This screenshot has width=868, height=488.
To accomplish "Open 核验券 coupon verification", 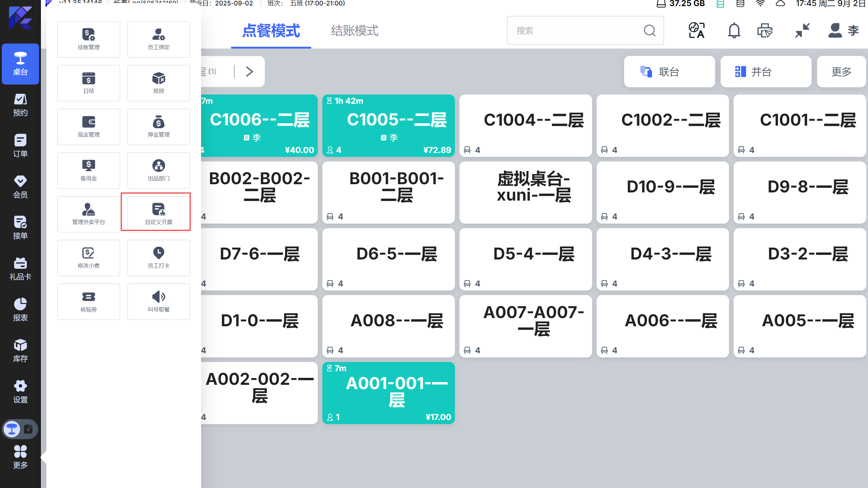I will coord(88,301).
